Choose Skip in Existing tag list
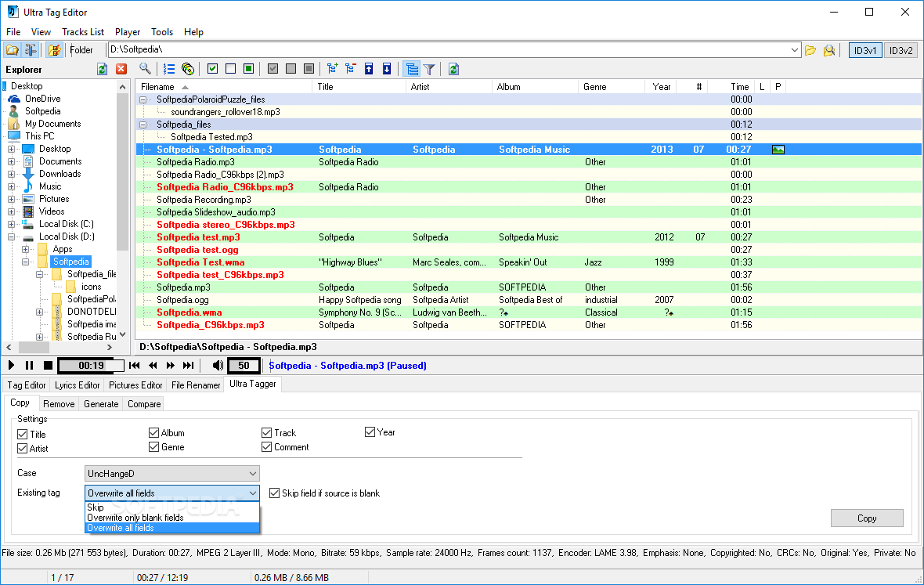Screen dimensions: 924x585 click(x=172, y=507)
